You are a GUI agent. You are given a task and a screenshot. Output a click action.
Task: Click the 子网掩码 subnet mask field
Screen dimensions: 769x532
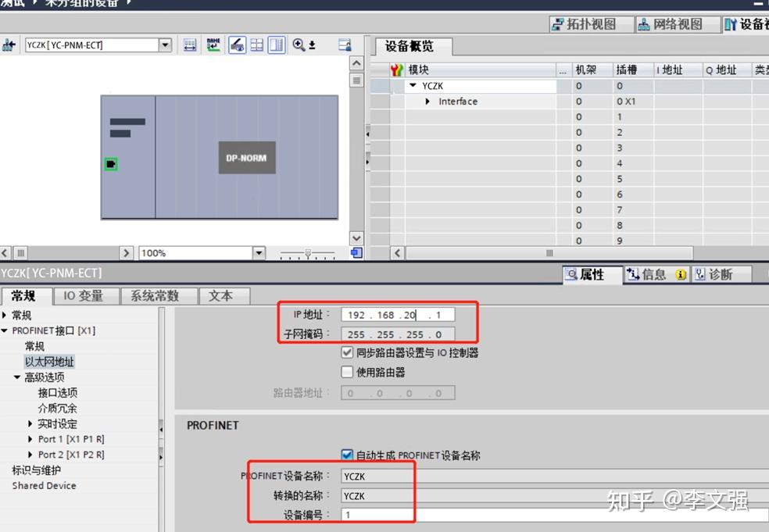coord(398,334)
